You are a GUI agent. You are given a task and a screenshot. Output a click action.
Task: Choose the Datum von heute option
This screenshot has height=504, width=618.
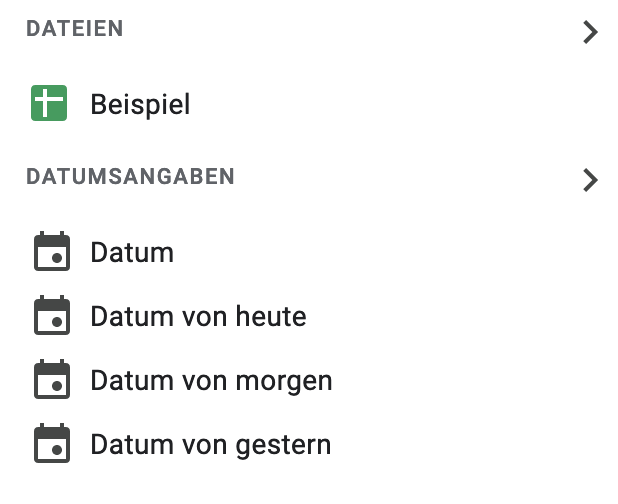coord(309,316)
